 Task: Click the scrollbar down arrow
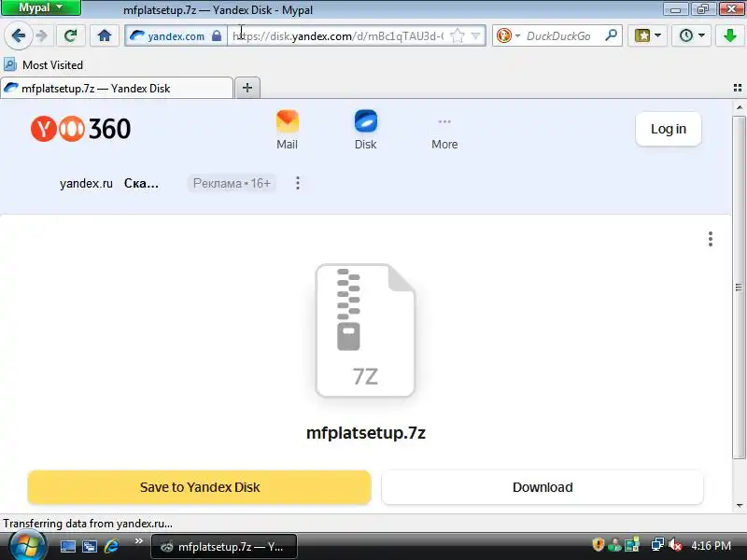(x=739, y=506)
